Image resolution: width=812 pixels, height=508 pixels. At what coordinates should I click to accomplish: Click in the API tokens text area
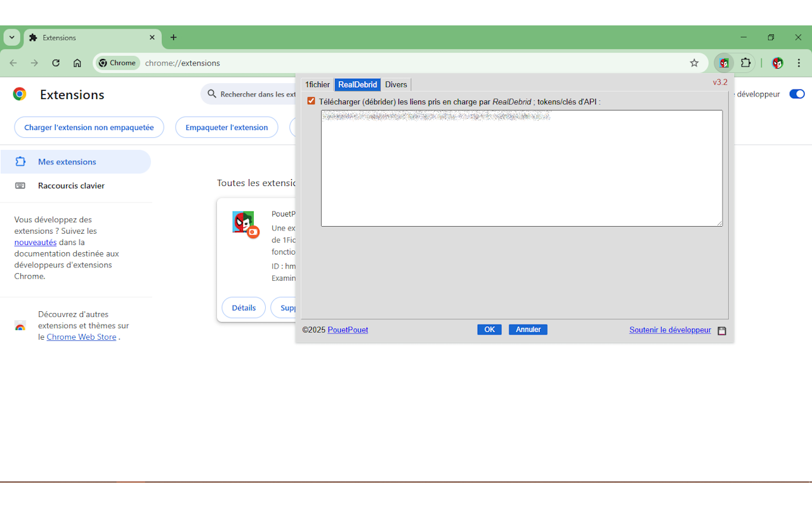click(x=521, y=168)
